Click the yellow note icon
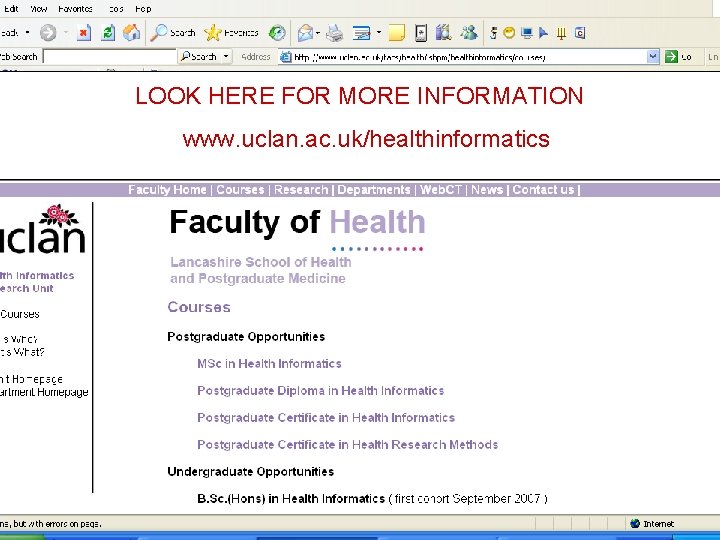The height and width of the screenshot is (540, 720). click(x=396, y=33)
